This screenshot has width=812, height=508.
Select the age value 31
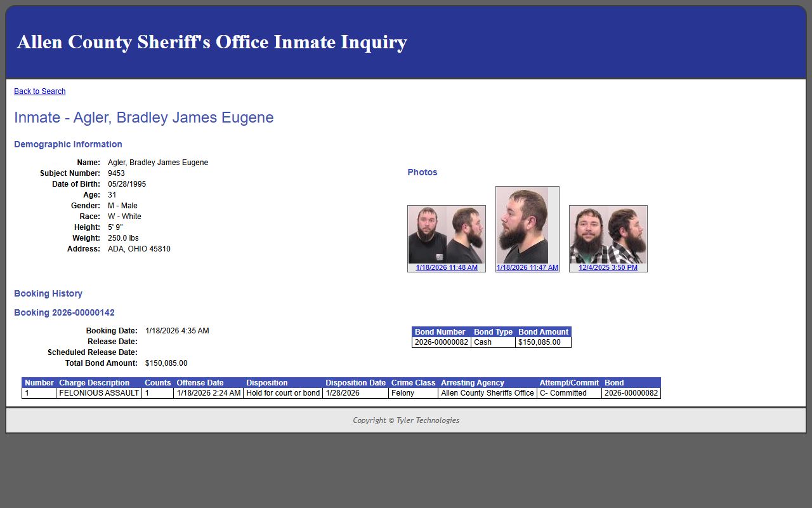tap(112, 195)
